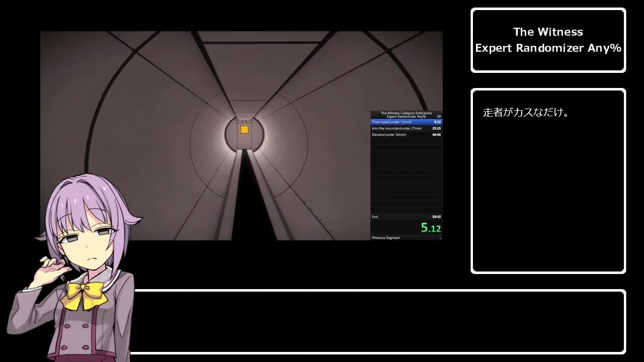Screen dimensions: 644x362
Task: Click the green 5.12 run timer
Action: (x=431, y=228)
